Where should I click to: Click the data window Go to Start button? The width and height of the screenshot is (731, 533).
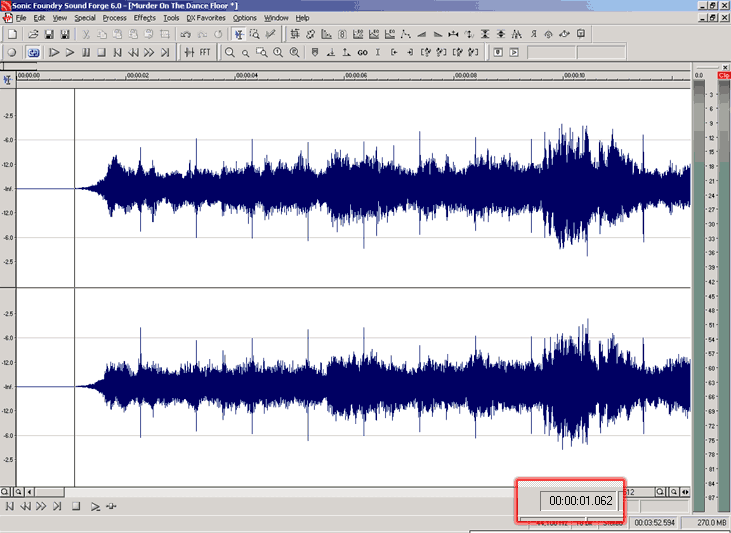tap(10, 506)
